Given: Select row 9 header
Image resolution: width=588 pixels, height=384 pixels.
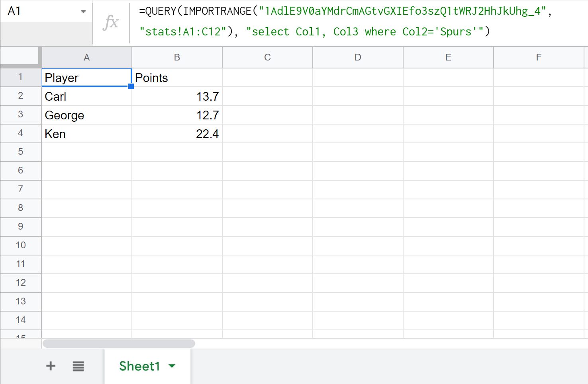Looking at the screenshot, I should point(21,227).
